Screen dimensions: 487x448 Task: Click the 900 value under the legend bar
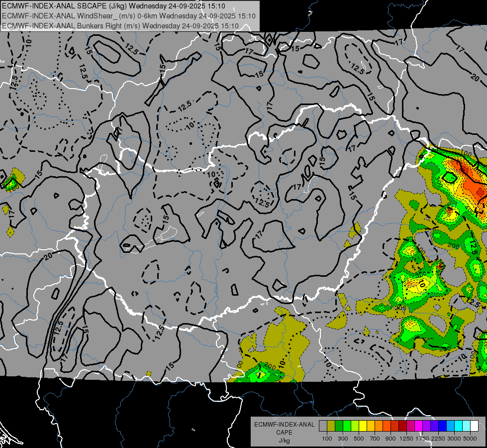click(390, 439)
